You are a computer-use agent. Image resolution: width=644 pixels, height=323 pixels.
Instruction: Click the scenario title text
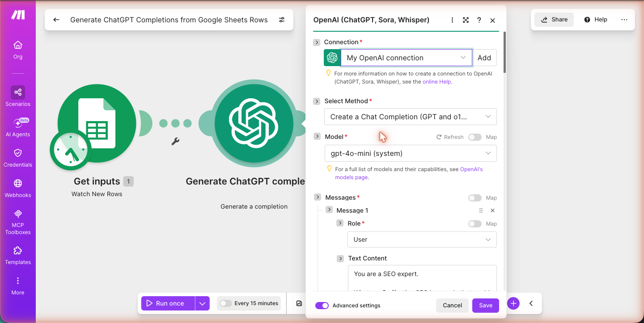pos(169,20)
